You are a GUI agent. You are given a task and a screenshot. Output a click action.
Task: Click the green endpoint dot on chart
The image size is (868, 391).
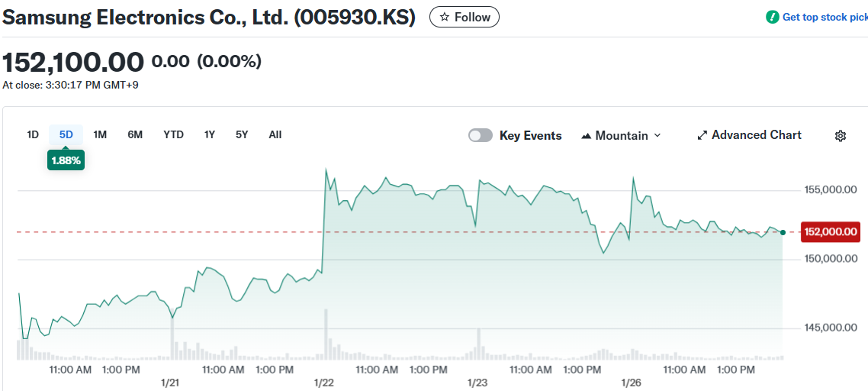pyautogui.click(x=783, y=232)
